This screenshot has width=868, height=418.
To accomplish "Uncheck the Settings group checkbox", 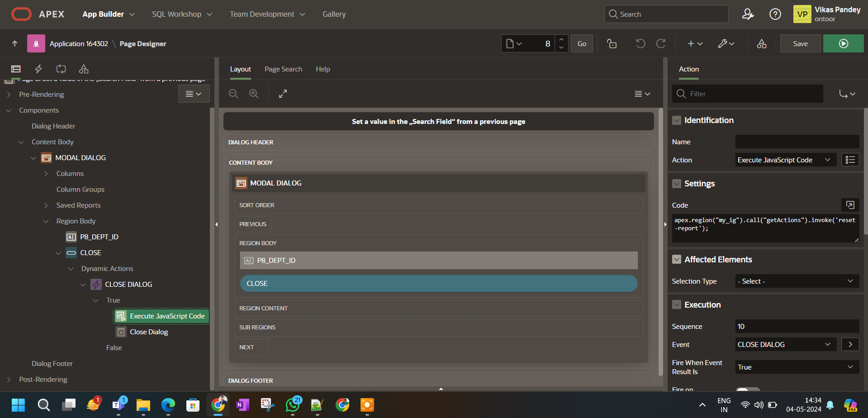I will (676, 183).
